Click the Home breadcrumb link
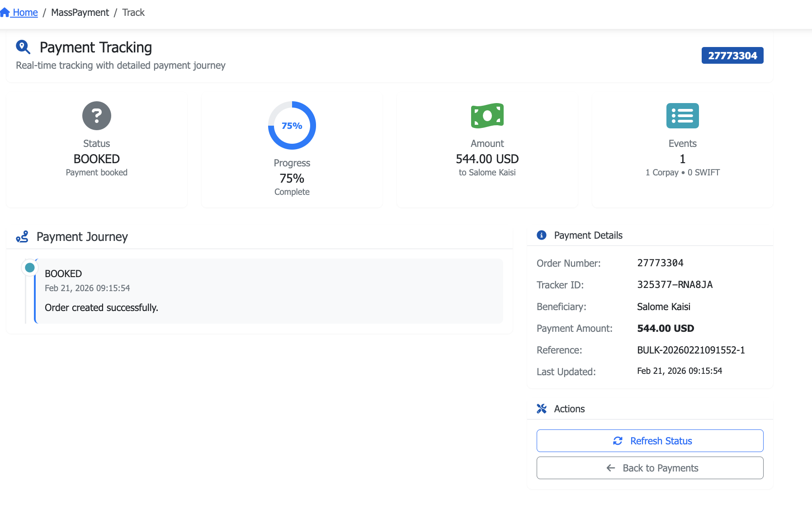 25,13
